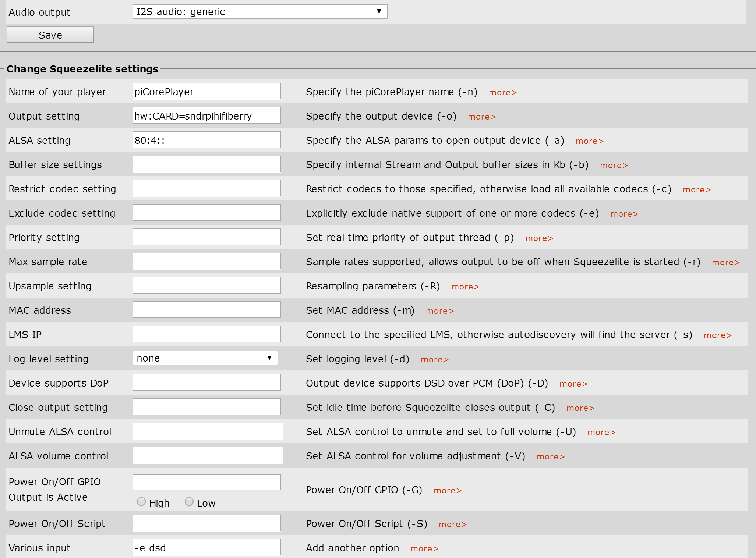
Task: Select the High radio button
Action: 141,502
